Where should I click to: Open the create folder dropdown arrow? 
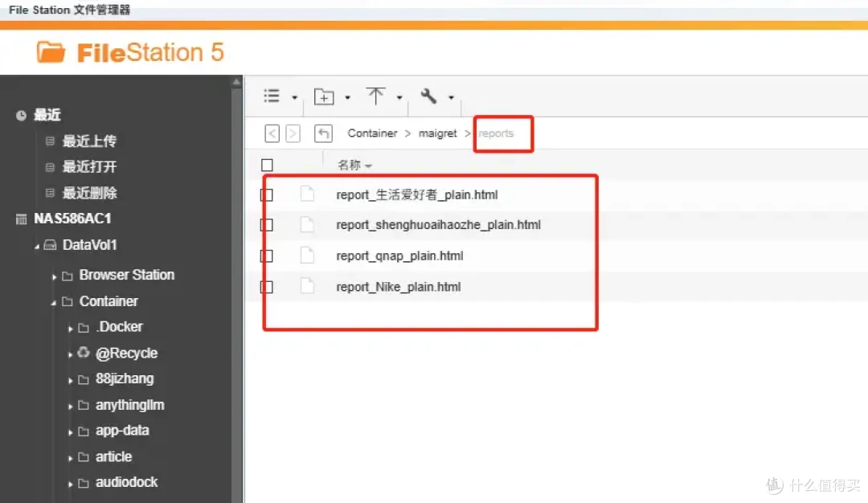[x=348, y=98]
